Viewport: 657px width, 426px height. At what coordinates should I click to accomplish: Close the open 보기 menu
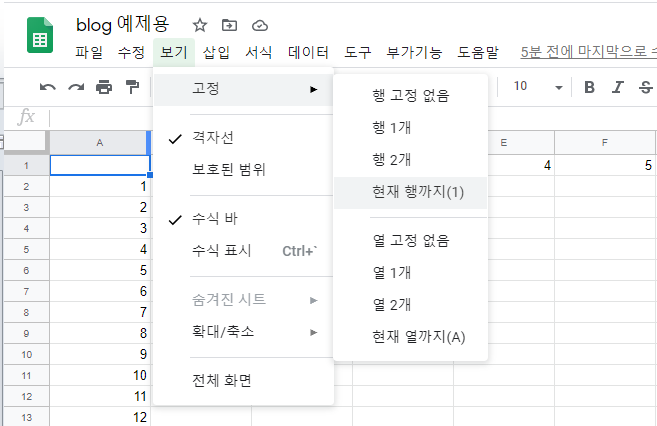pyautogui.click(x=174, y=52)
